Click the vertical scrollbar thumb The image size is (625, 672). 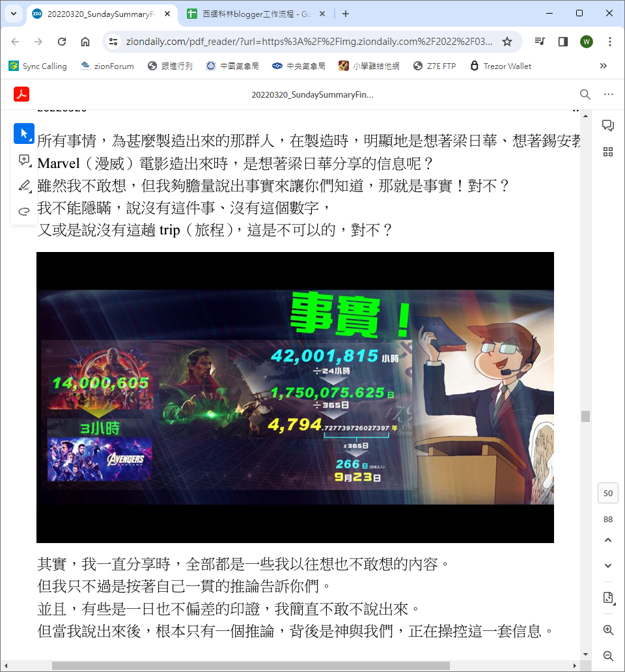click(x=585, y=416)
